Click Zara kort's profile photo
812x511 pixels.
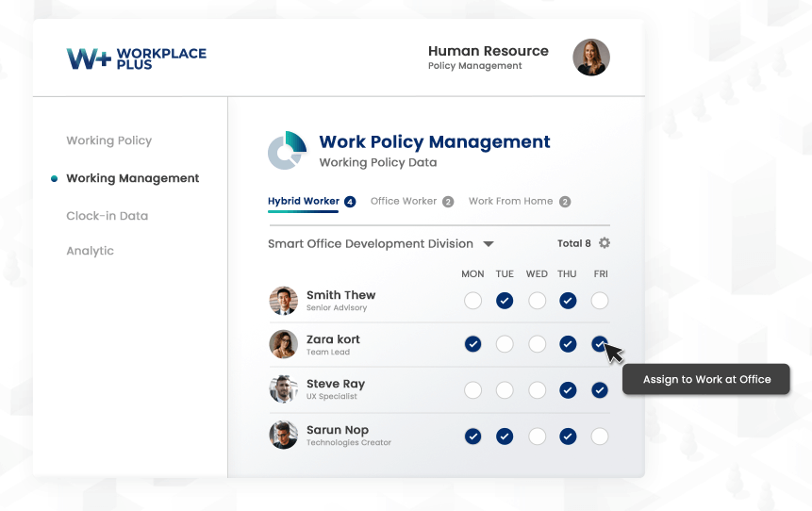coord(284,344)
